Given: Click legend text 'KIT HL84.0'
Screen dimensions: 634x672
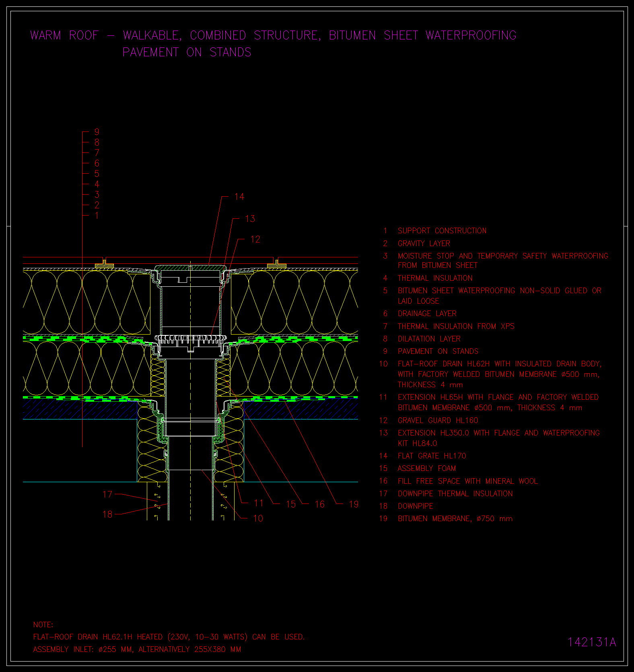Looking at the screenshot, I should [418, 444].
